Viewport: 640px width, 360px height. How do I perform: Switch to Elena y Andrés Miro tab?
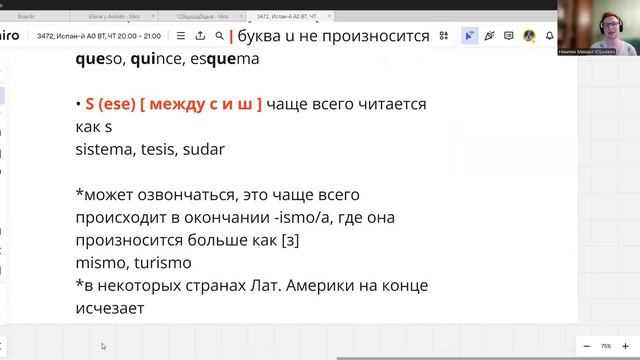(114, 16)
